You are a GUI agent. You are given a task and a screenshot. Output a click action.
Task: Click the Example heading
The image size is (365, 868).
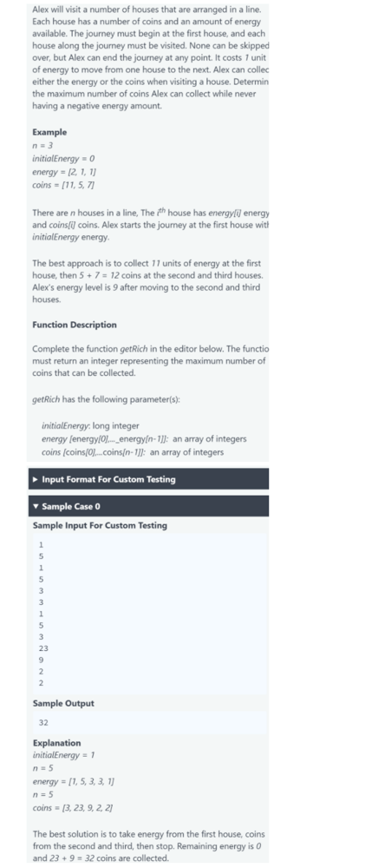[x=49, y=132]
